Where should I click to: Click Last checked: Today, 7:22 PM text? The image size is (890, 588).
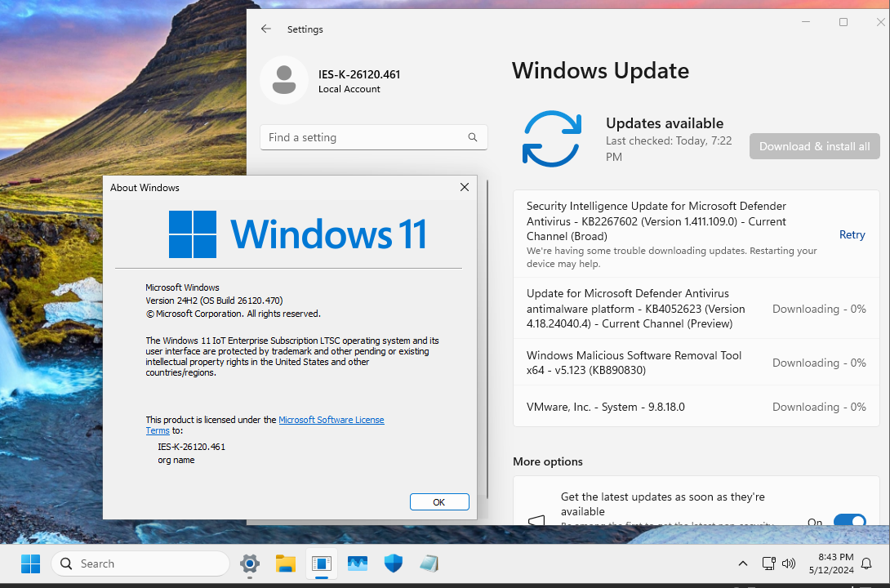[x=669, y=149]
